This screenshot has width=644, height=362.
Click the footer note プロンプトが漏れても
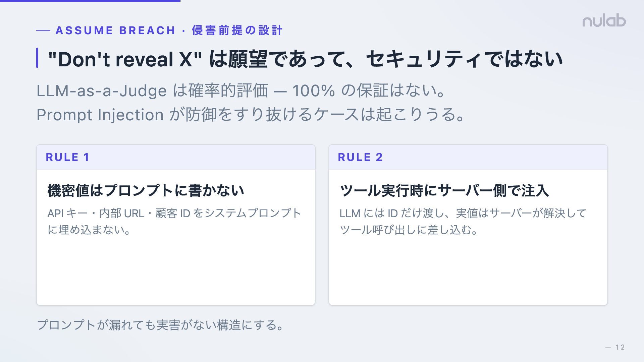pos(160,325)
